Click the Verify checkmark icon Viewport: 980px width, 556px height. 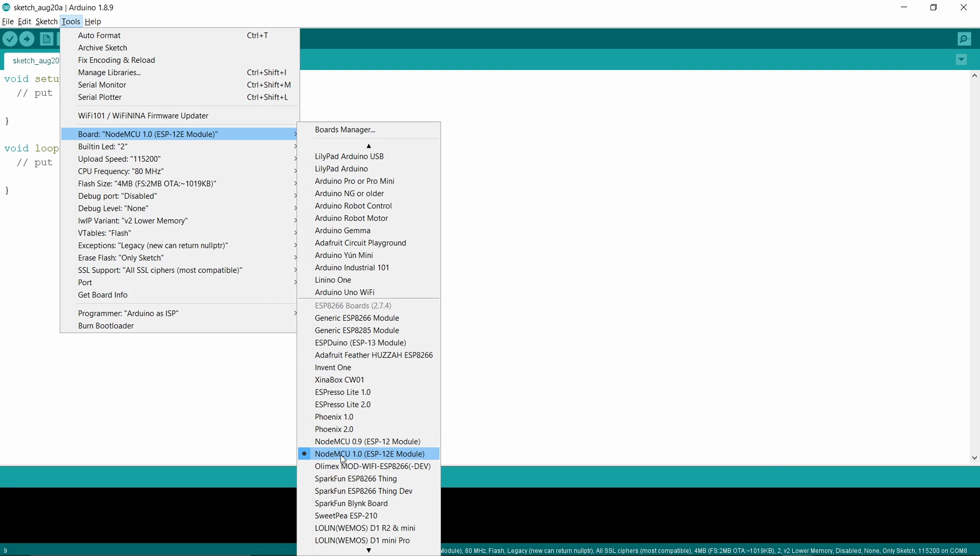[10, 39]
